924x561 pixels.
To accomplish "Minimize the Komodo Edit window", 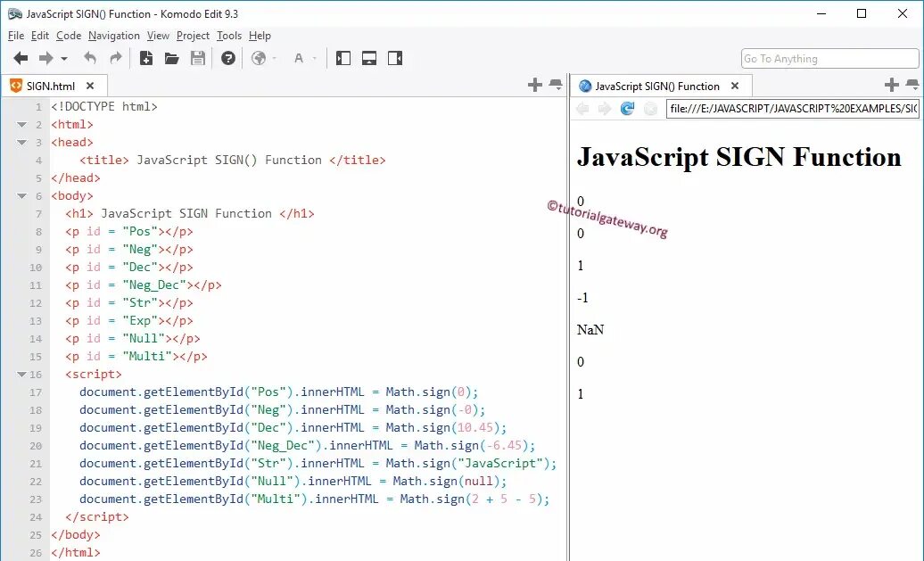I will pyautogui.click(x=821, y=13).
